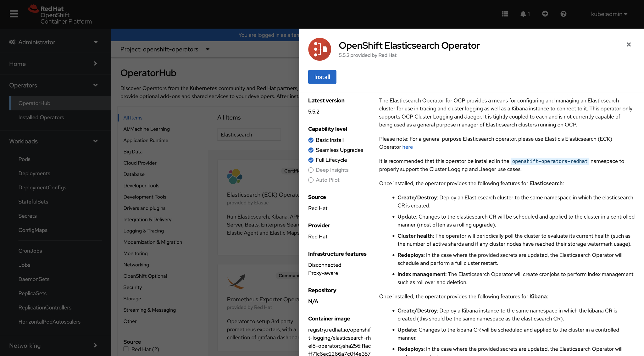Viewport: 644px width, 356px height.
Task: Open DaemonSets in the sidebar
Action: pos(34,279)
